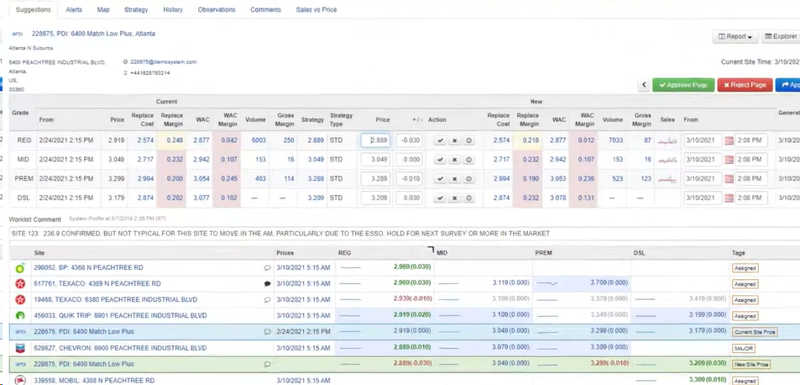Click the Reject Page button
The image size is (800, 385).
tap(745, 85)
